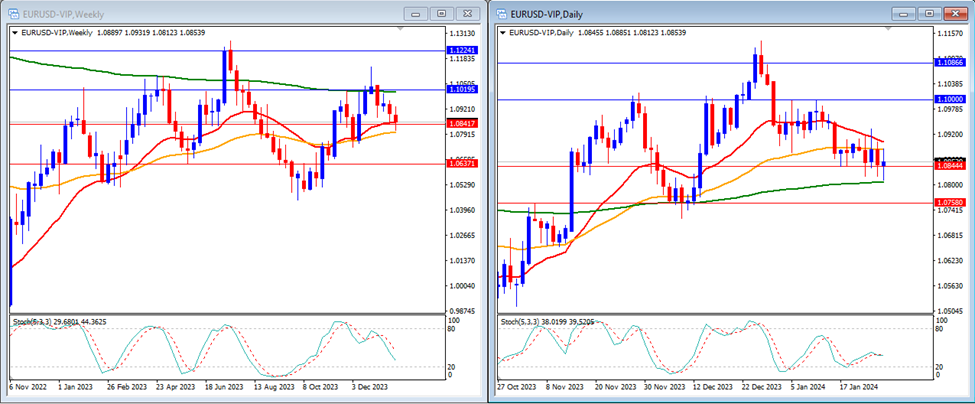This screenshot has height=404, width=975.
Task: Select the EURUSD-VIP,Daily title bar text
Action: pos(546,14)
